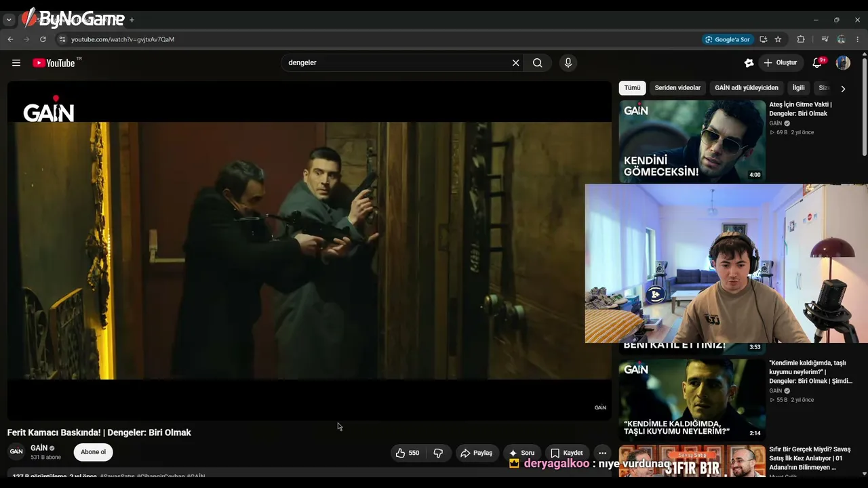Viewport: 868px width, 488px height.
Task: Click the title 'Sıfır Bir Gerçek Miydi? Savaş Satış'
Action: pos(810,458)
